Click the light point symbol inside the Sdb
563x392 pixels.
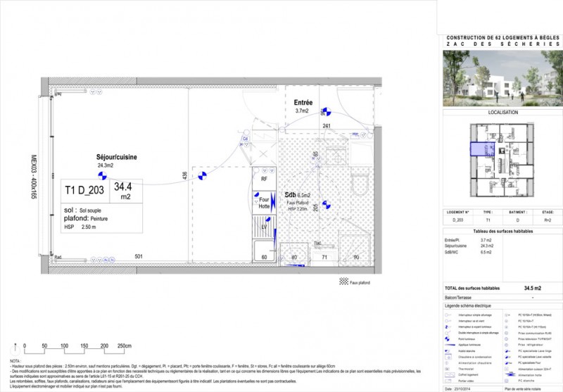326,205
